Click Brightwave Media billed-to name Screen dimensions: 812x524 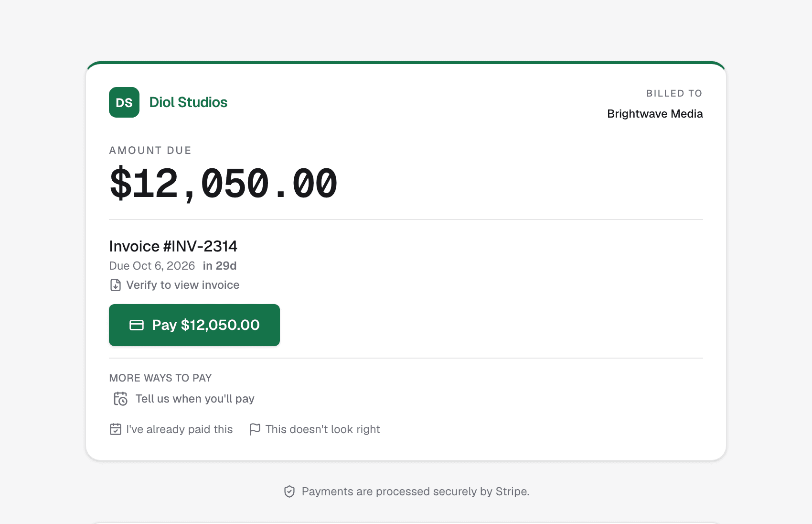[655, 114]
